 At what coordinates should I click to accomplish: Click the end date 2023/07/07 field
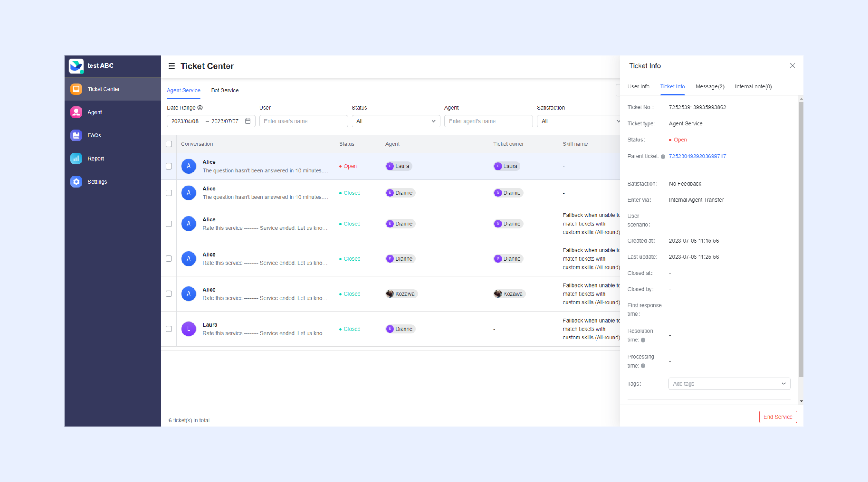pos(225,121)
